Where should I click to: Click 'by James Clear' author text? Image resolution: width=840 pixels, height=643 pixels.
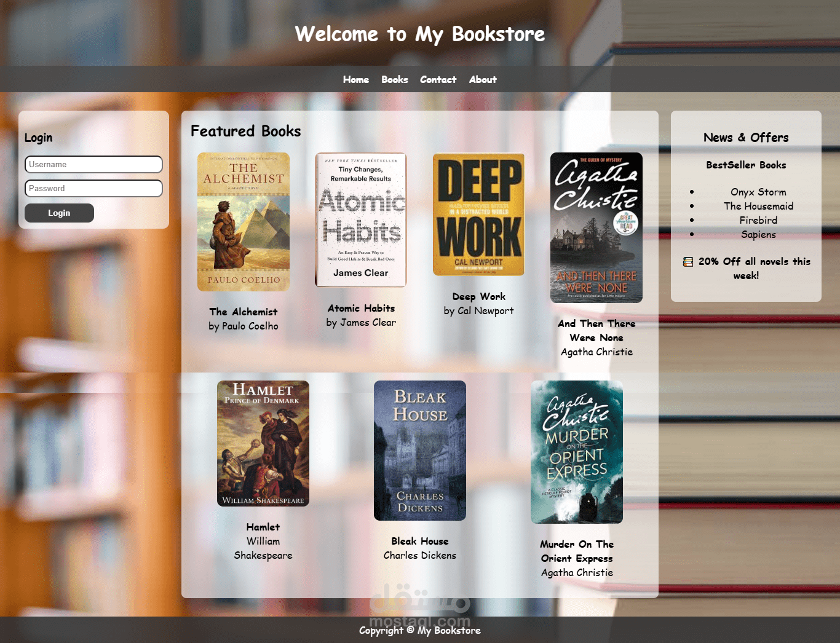361,322
